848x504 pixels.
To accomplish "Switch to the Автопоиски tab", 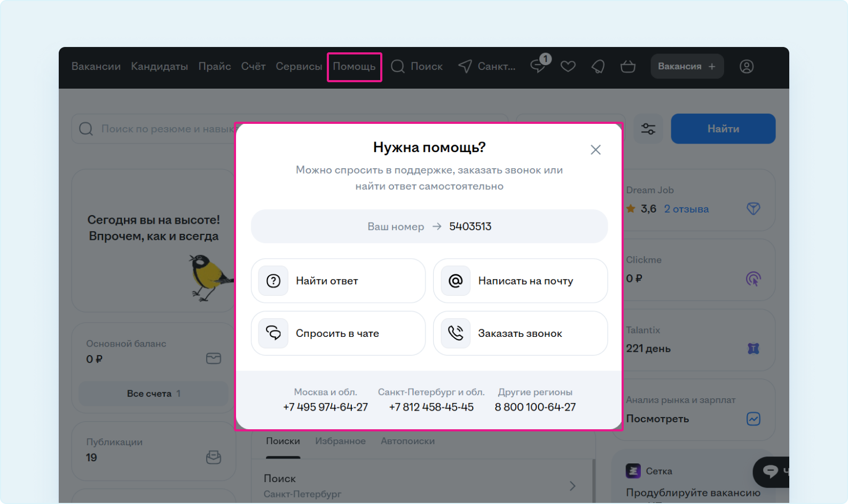I will pyautogui.click(x=407, y=441).
